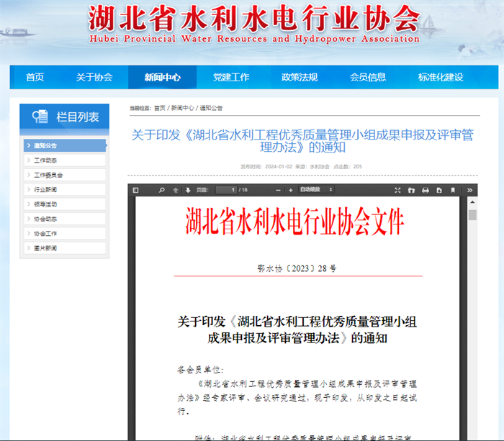Go to 政策法规 navigation item
504x441 pixels.
coord(300,77)
